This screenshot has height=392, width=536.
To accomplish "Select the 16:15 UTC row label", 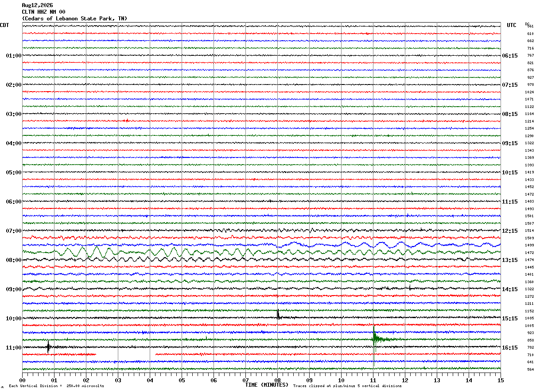I will [x=510, y=347].
